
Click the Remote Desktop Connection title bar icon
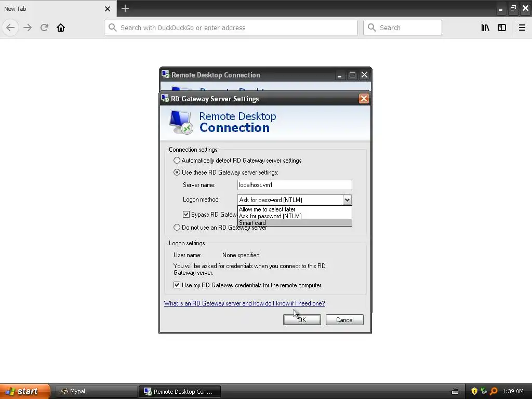(165, 74)
